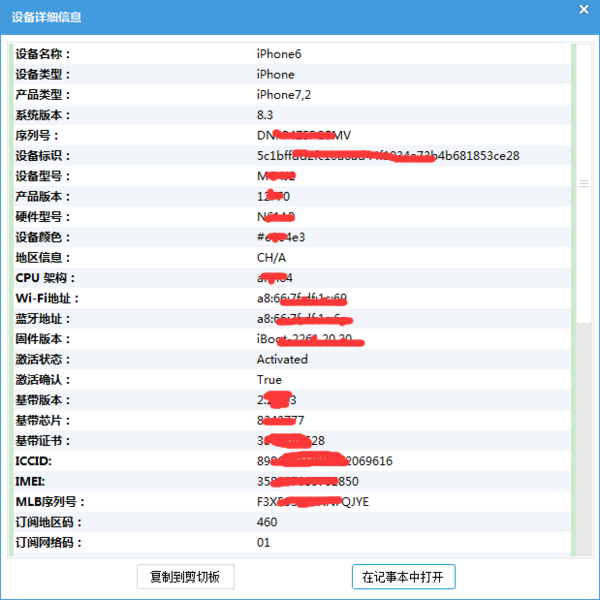Image resolution: width=600 pixels, height=600 pixels.
Task: Select the 地区信息 label
Action: coord(43,258)
